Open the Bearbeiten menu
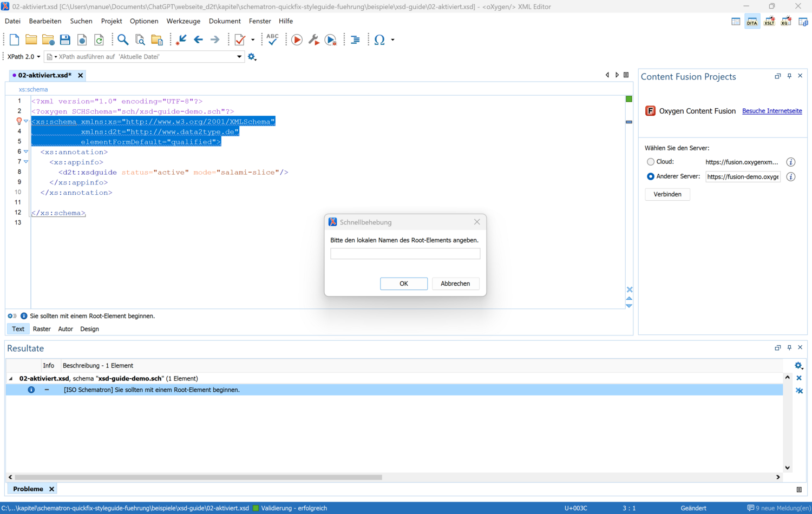The image size is (812, 514). point(45,21)
